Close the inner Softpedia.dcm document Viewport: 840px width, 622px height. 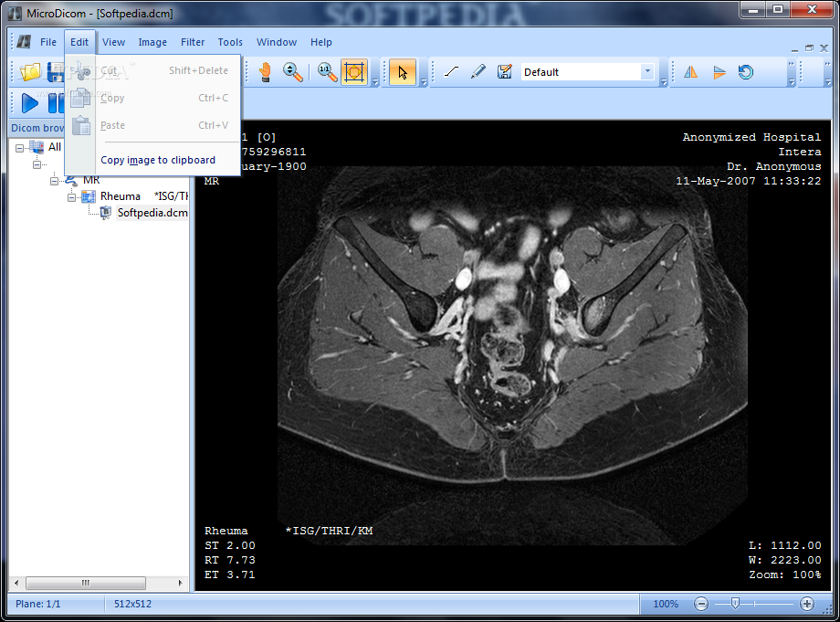(x=824, y=48)
